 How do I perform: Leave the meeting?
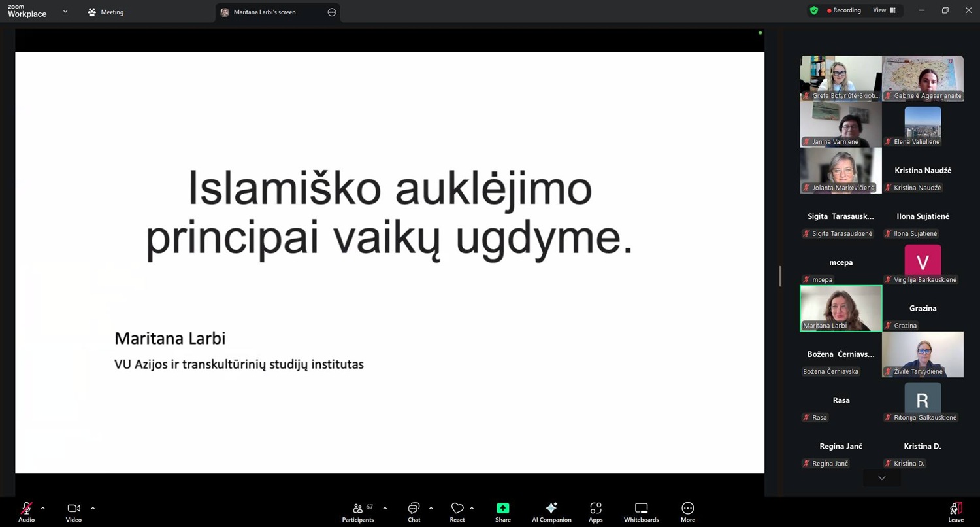click(955, 512)
